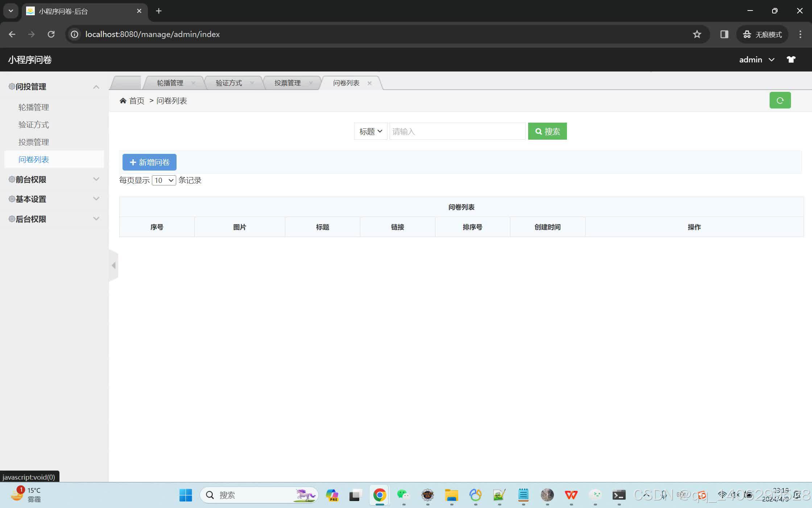
Task: Click the t-shirt theme icon
Action: 791,60
